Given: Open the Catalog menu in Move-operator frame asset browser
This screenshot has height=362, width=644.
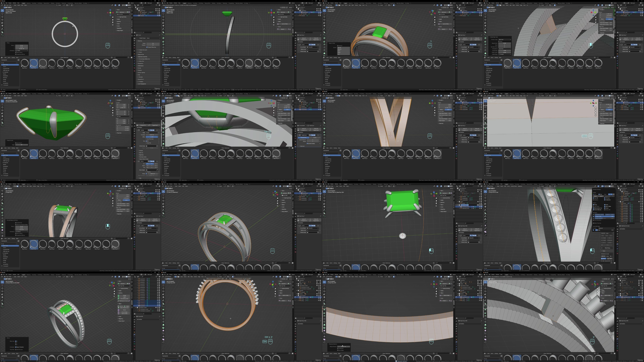Looking at the screenshot, I should (13, 58).
